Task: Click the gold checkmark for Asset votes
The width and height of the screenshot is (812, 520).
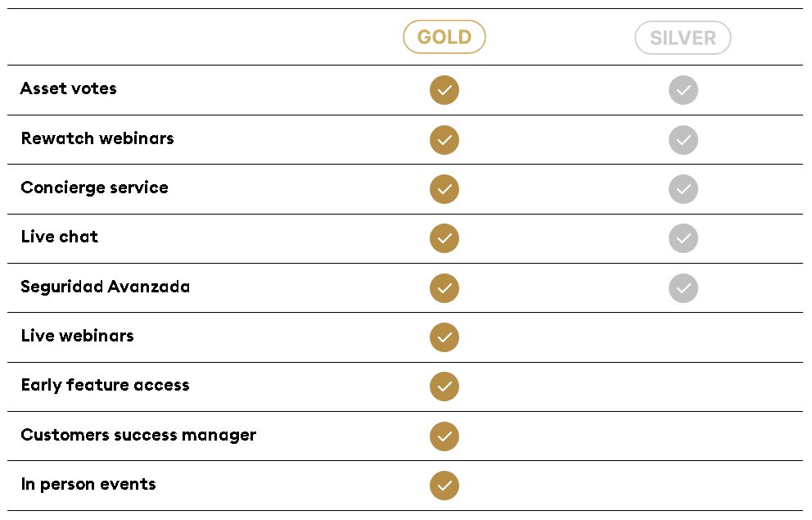Action: (444, 90)
